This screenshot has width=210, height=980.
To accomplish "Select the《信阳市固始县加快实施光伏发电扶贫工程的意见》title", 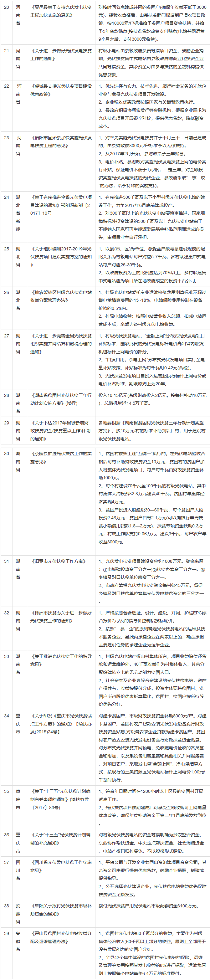I will click(x=61, y=141).
